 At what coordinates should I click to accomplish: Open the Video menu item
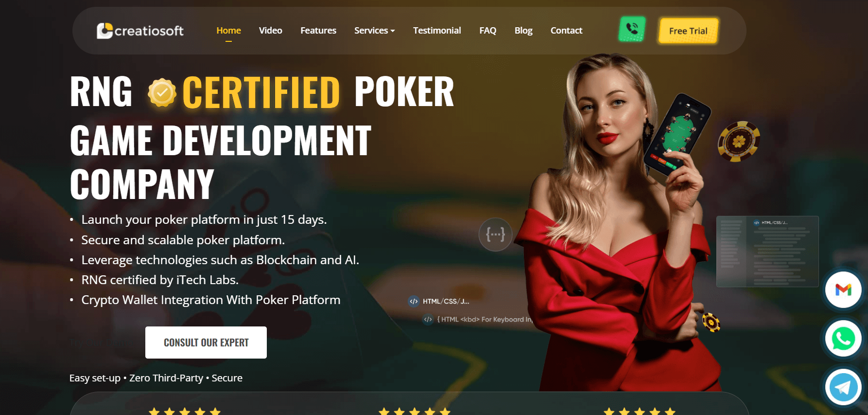(271, 31)
